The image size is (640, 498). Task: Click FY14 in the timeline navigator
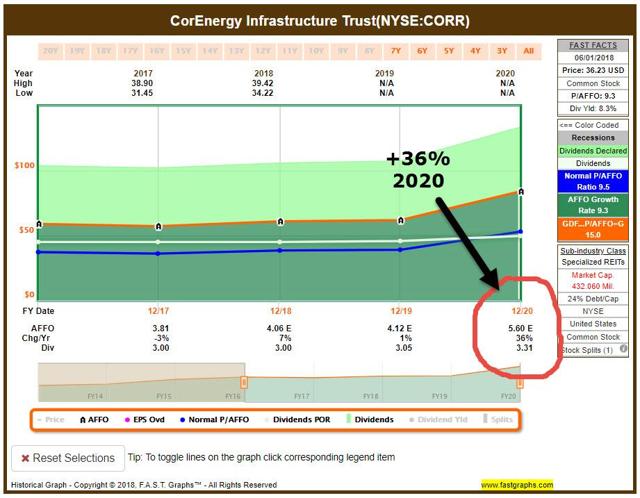pos(95,396)
